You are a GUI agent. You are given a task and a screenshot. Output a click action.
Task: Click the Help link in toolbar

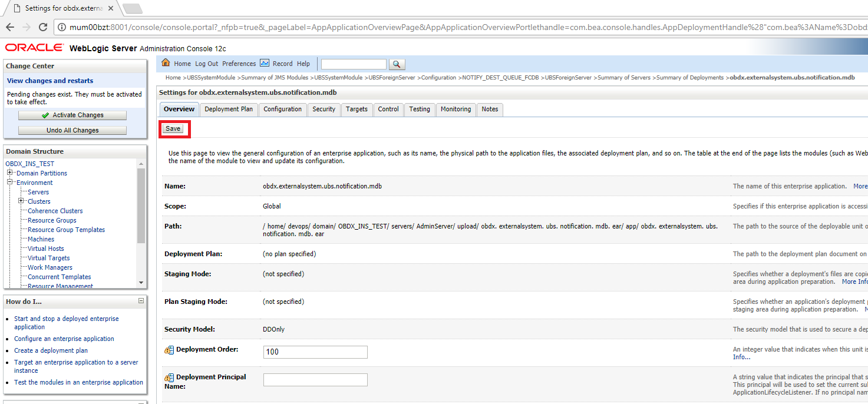point(303,64)
